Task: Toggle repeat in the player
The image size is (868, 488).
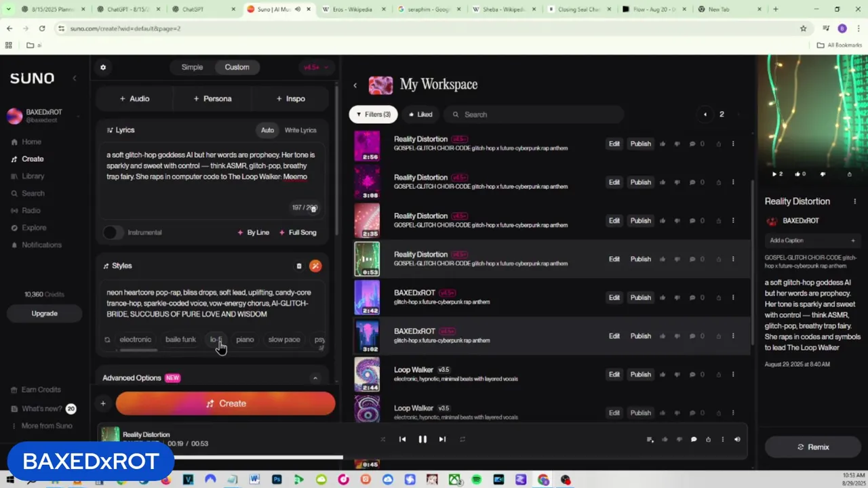Action: (462, 439)
